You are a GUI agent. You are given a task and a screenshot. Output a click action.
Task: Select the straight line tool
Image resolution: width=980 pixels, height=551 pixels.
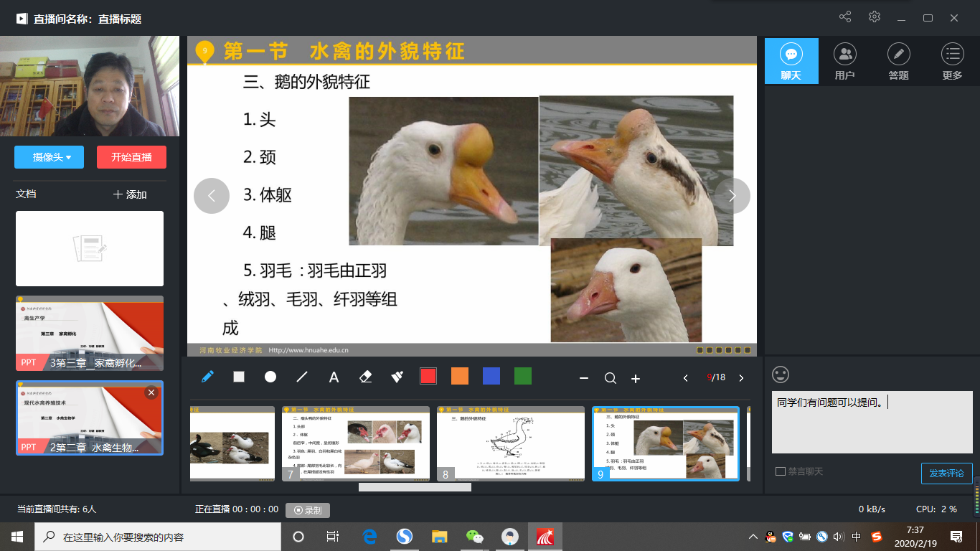click(x=302, y=377)
